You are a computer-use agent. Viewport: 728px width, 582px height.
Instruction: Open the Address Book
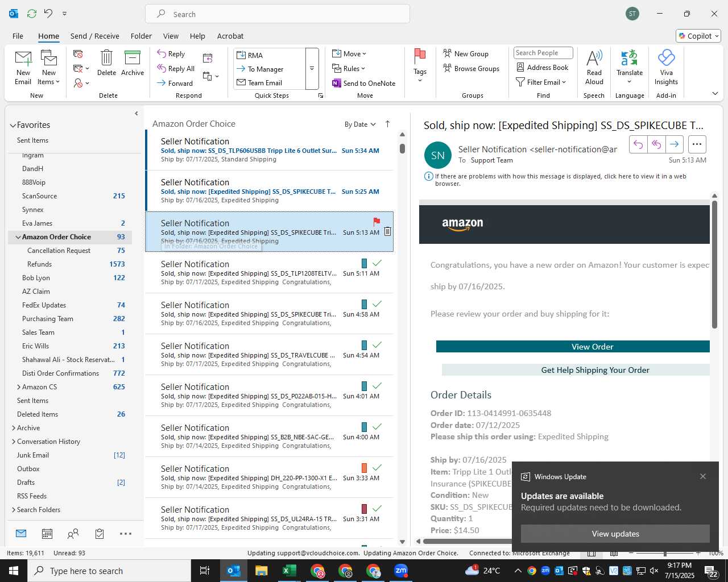point(542,68)
